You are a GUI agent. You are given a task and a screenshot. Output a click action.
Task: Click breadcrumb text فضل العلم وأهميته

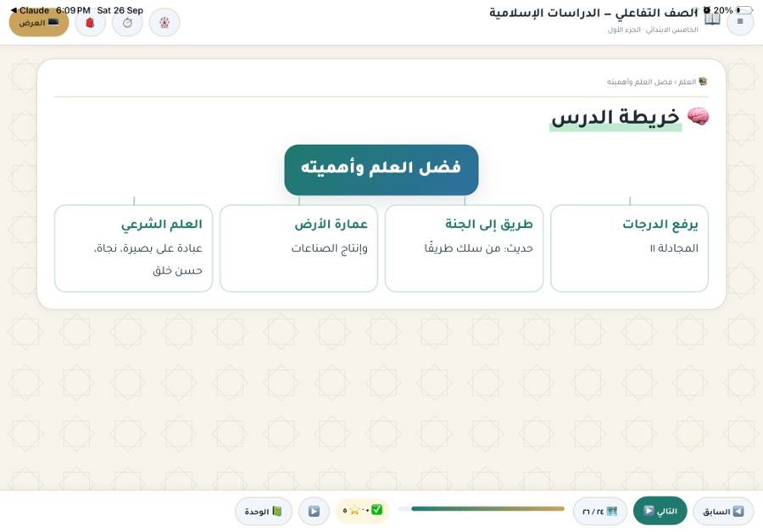[639, 81]
